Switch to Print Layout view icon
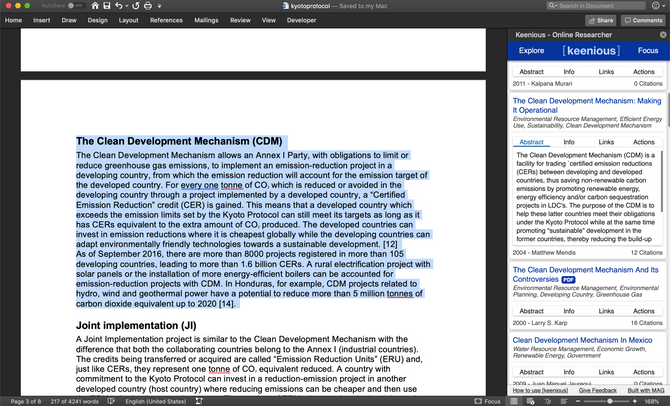The height and width of the screenshot is (406, 670). 514,401
